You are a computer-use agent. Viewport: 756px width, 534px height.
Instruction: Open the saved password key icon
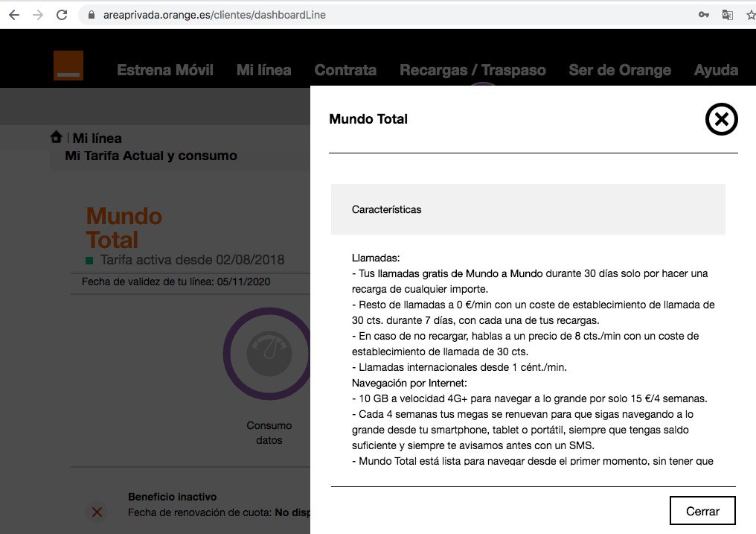(704, 15)
